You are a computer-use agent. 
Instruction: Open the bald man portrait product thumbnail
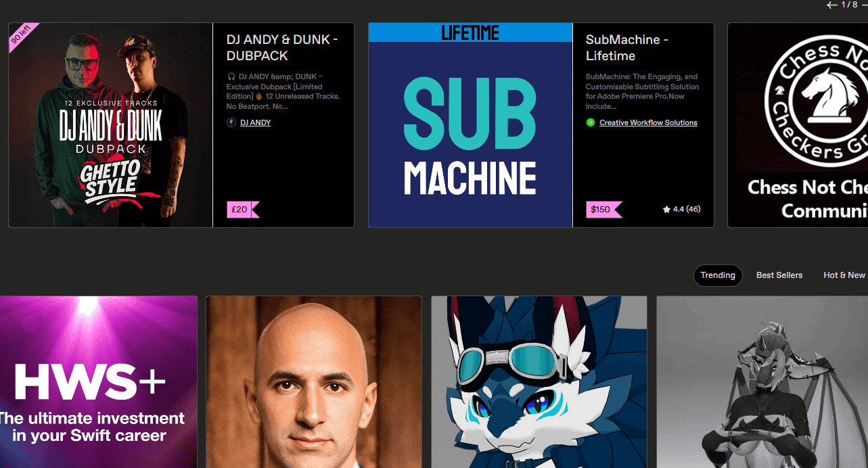[314, 381]
